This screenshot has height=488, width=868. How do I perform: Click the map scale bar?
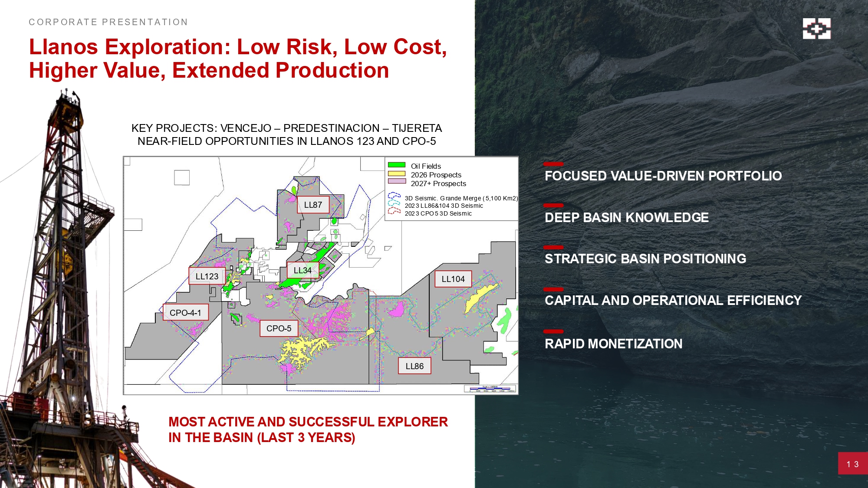tap(490, 389)
